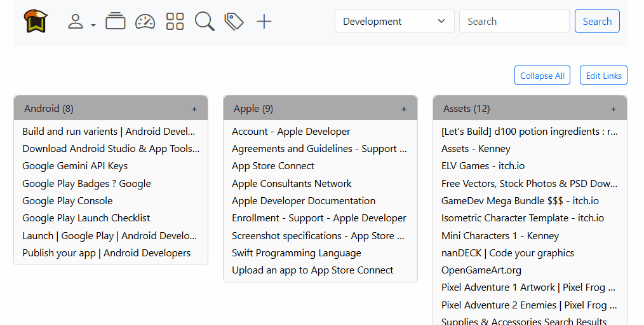Open Account - Apple Developer link
This screenshot has width=644, height=325.
(x=291, y=132)
